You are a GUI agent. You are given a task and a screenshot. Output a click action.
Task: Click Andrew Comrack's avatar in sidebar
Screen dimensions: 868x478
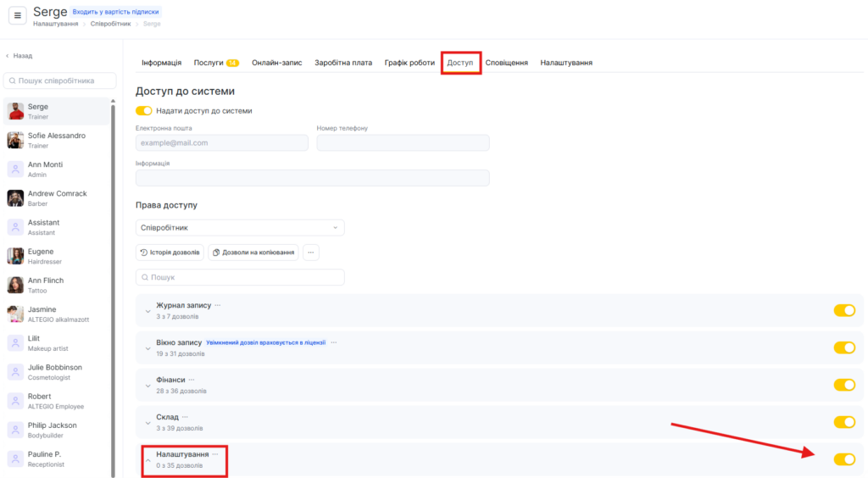15,198
